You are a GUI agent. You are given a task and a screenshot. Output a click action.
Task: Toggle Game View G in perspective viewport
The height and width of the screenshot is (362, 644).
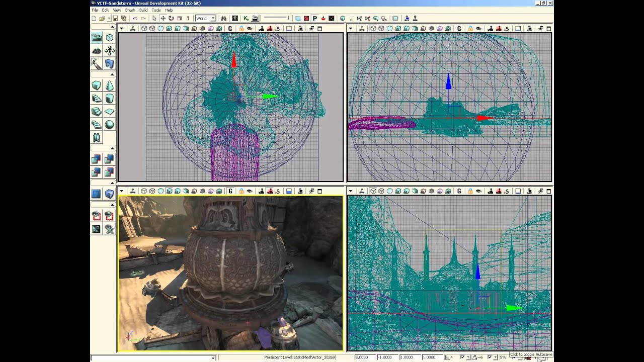pos(230,191)
